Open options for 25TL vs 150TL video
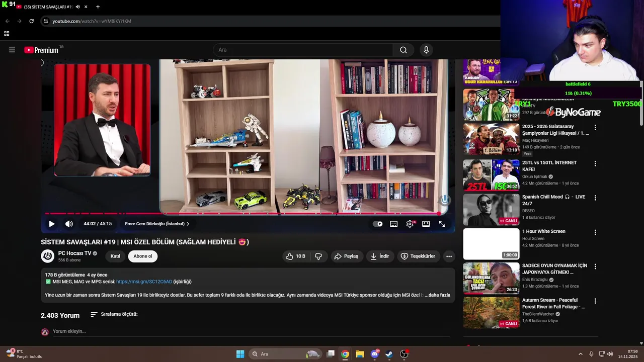 (x=595, y=164)
